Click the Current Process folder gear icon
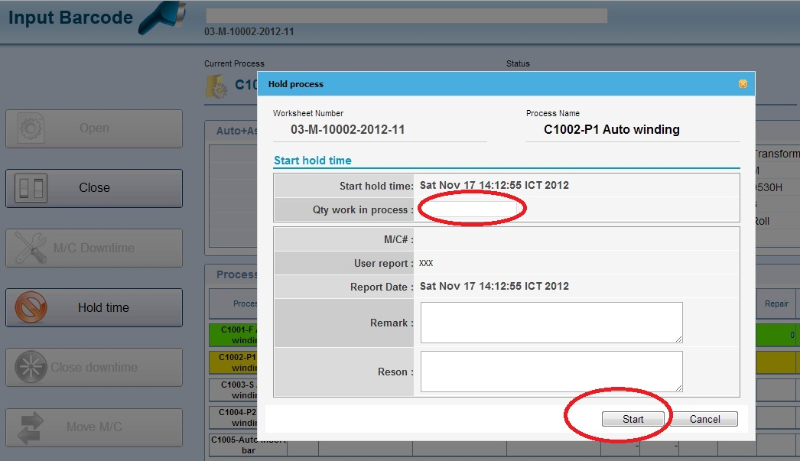Image resolution: width=800 pixels, height=461 pixels. tap(216, 86)
